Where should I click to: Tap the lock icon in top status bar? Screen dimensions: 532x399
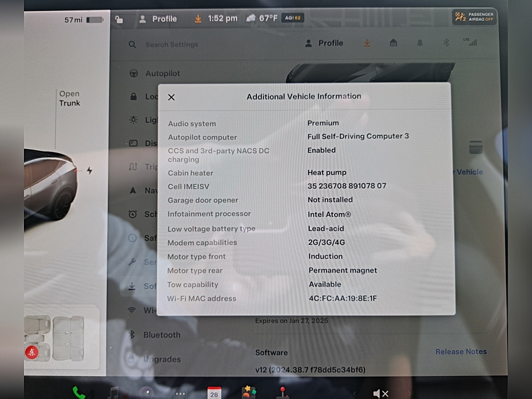coord(119,20)
